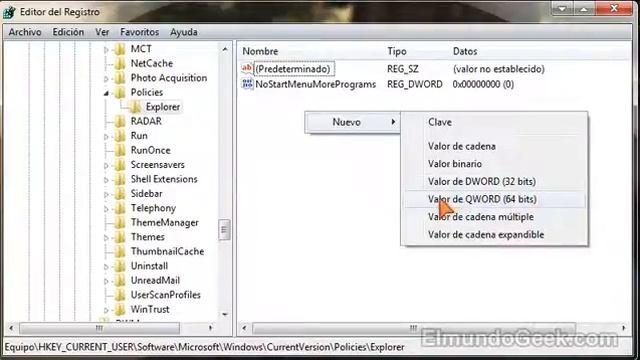This screenshot has height=360, width=640.
Task: Click the tree pane scroll up arrow
Action: 224,49
